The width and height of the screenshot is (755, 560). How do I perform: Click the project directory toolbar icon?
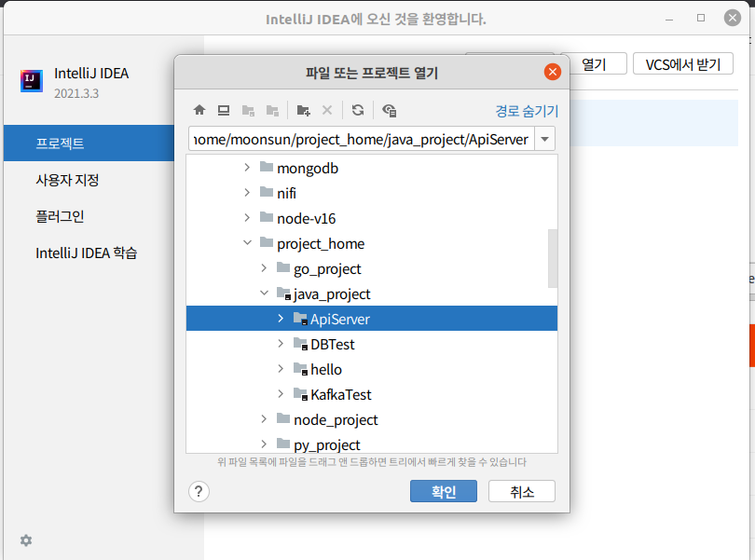tap(249, 110)
